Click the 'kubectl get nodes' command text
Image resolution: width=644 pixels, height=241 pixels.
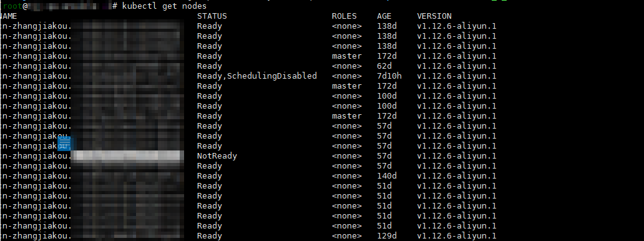point(164,6)
